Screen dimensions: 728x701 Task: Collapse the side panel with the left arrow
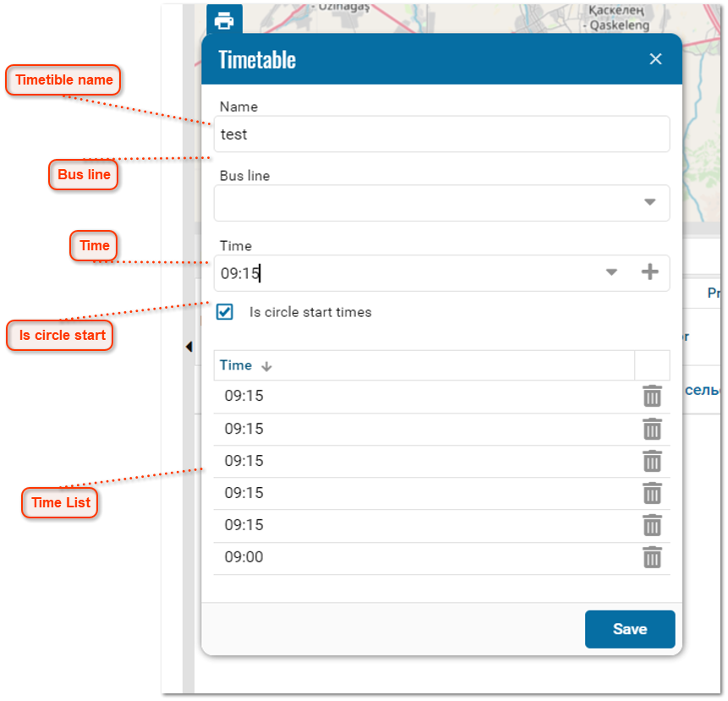pyautogui.click(x=189, y=346)
